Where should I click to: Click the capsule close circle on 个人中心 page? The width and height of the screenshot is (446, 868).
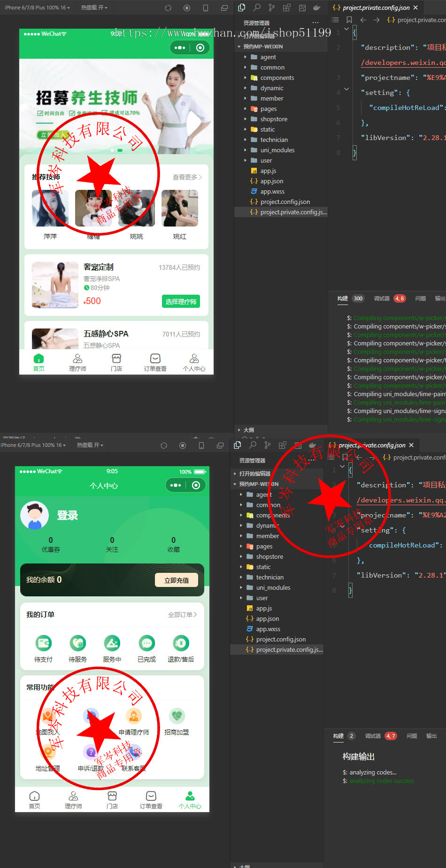(196, 485)
